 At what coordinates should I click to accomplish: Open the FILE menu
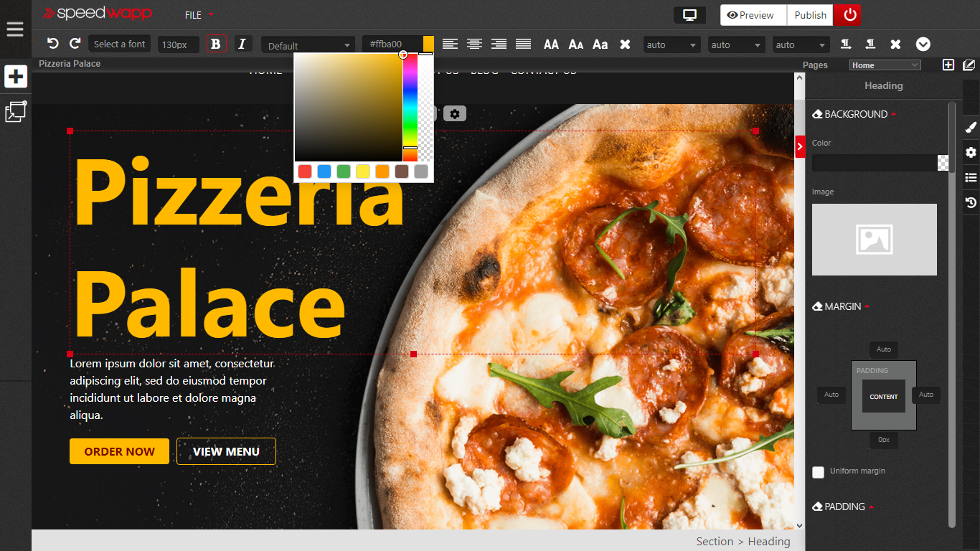click(x=199, y=15)
